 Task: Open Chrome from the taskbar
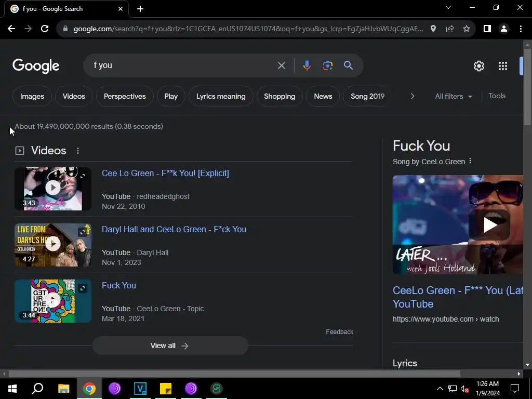pyautogui.click(x=89, y=389)
